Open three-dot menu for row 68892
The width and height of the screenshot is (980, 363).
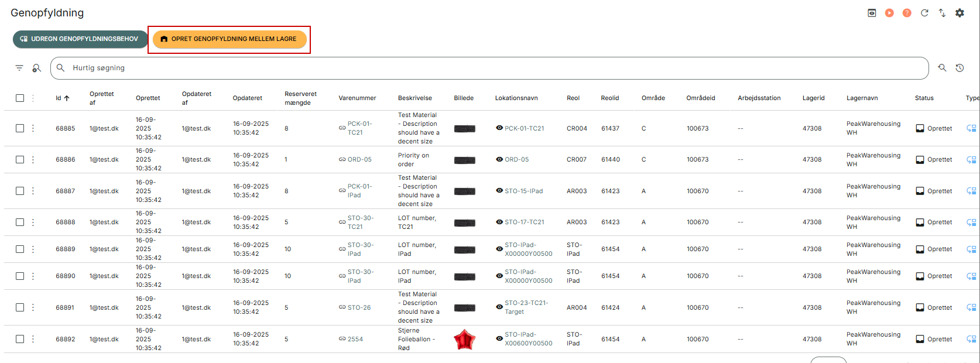33,339
